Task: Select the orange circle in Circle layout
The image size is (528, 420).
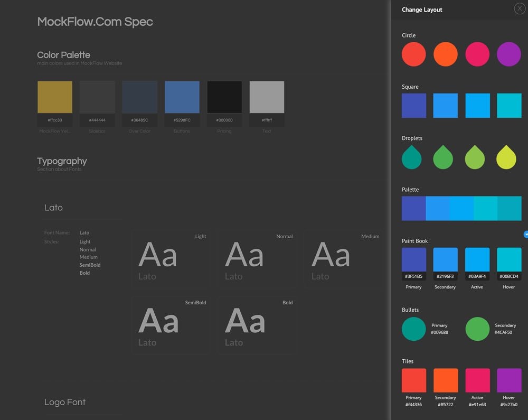Action: pyautogui.click(x=446, y=54)
